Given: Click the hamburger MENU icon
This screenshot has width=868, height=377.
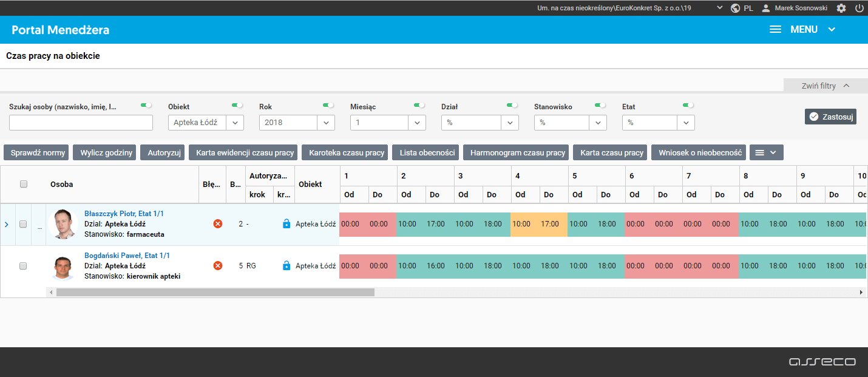Looking at the screenshot, I should [x=775, y=29].
